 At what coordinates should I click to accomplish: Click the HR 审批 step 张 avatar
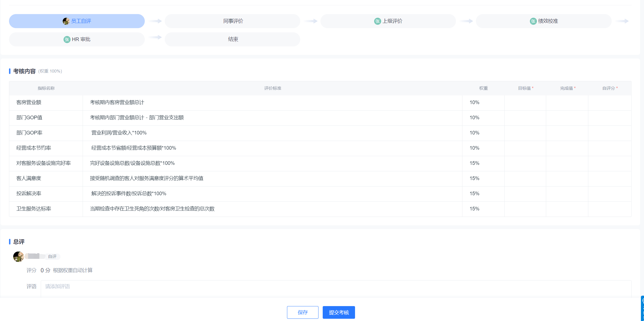tap(67, 39)
